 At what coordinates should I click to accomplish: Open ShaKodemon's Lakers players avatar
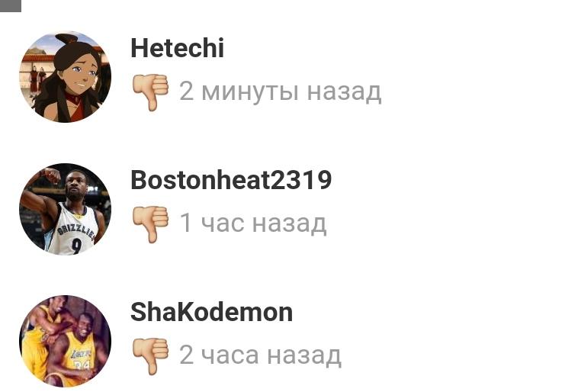66,341
